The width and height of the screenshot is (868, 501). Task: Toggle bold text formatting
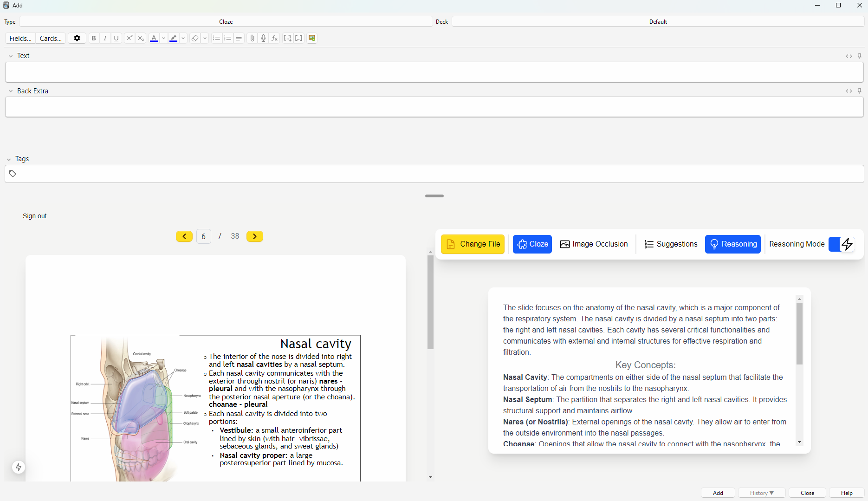(94, 38)
